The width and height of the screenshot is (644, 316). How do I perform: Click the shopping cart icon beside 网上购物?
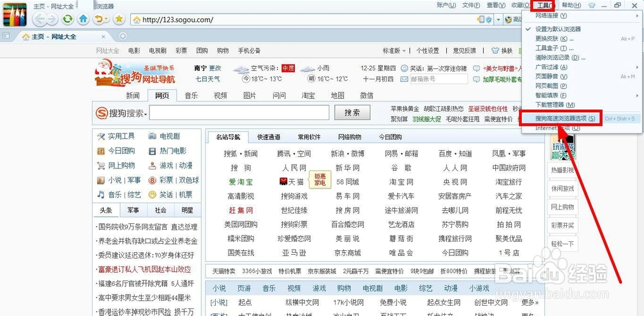(100, 166)
